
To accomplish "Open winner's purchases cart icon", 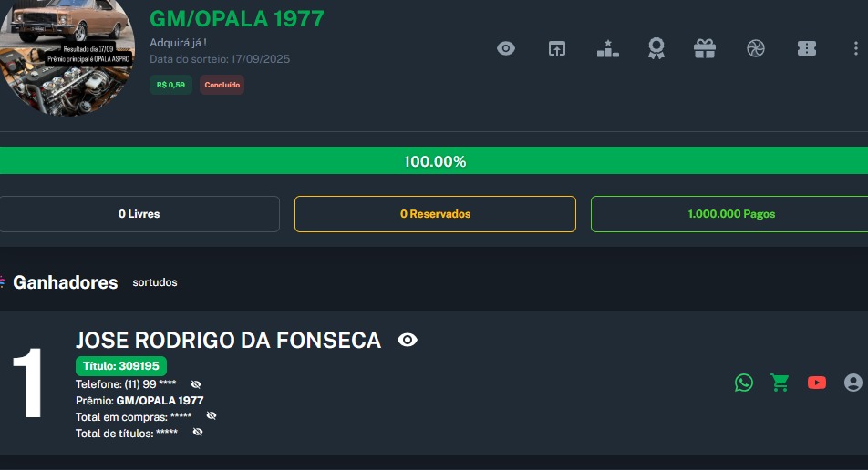I will point(780,383).
